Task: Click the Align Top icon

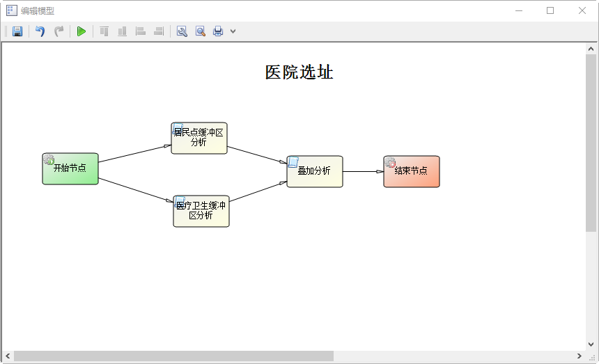Action: pyautogui.click(x=104, y=31)
